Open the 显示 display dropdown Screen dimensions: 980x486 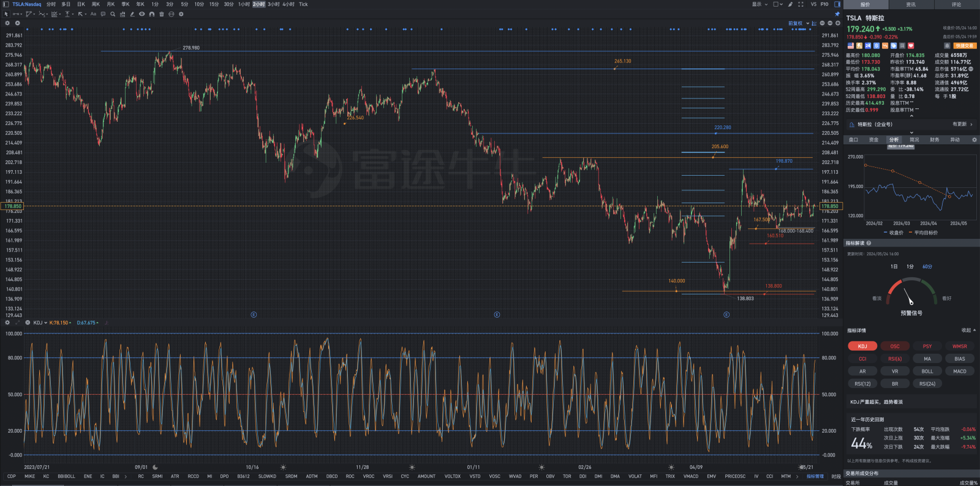pos(759,4)
